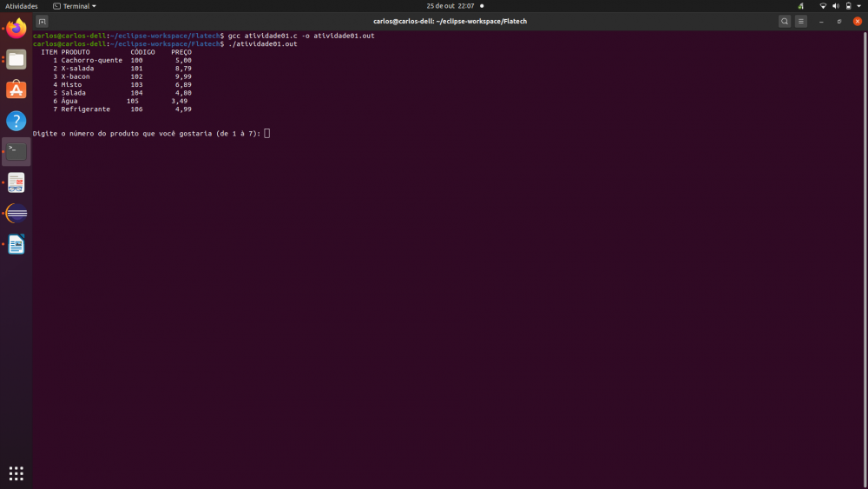Image resolution: width=868 pixels, height=489 pixels.
Task: Open Ubuntu Software from the dock
Action: (x=16, y=90)
